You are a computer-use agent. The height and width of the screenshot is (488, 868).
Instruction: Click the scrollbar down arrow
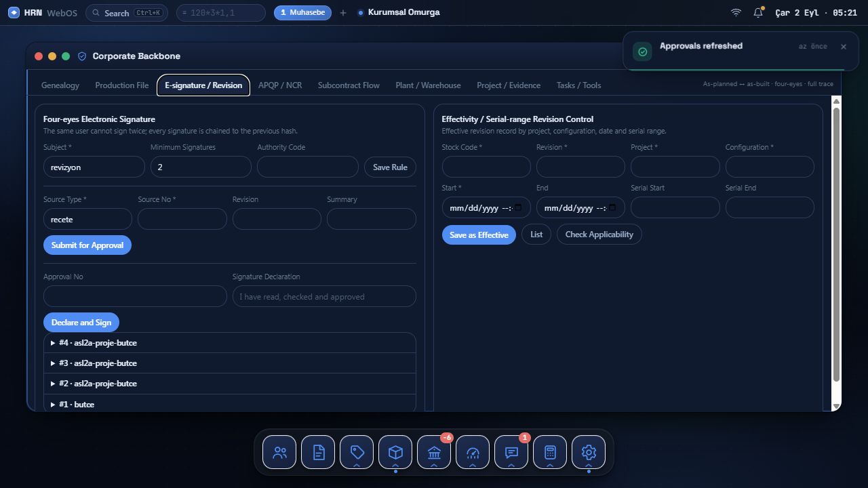click(x=836, y=406)
